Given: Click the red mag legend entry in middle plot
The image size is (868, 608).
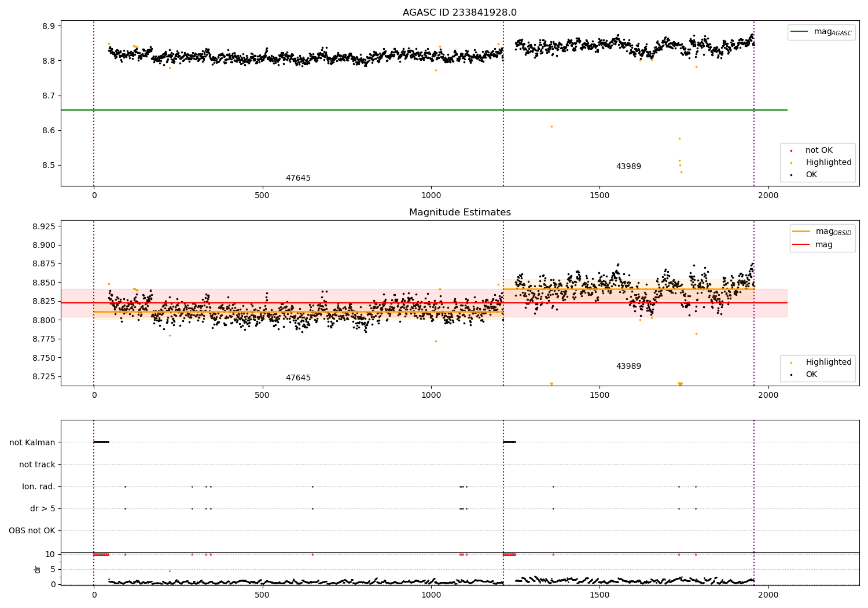Looking at the screenshot, I should (x=812, y=245).
